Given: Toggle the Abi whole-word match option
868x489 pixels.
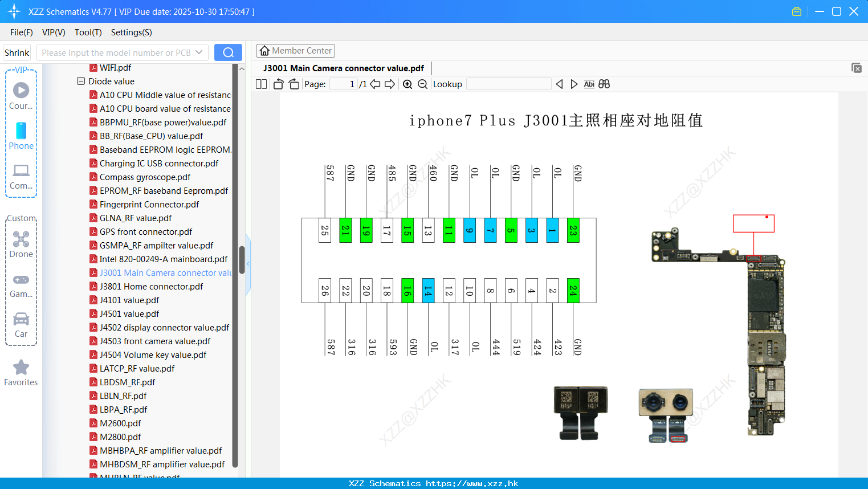Looking at the screenshot, I should 589,84.
